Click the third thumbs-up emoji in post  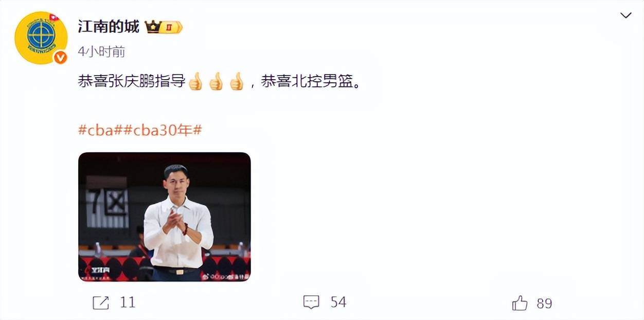(x=237, y=81)
